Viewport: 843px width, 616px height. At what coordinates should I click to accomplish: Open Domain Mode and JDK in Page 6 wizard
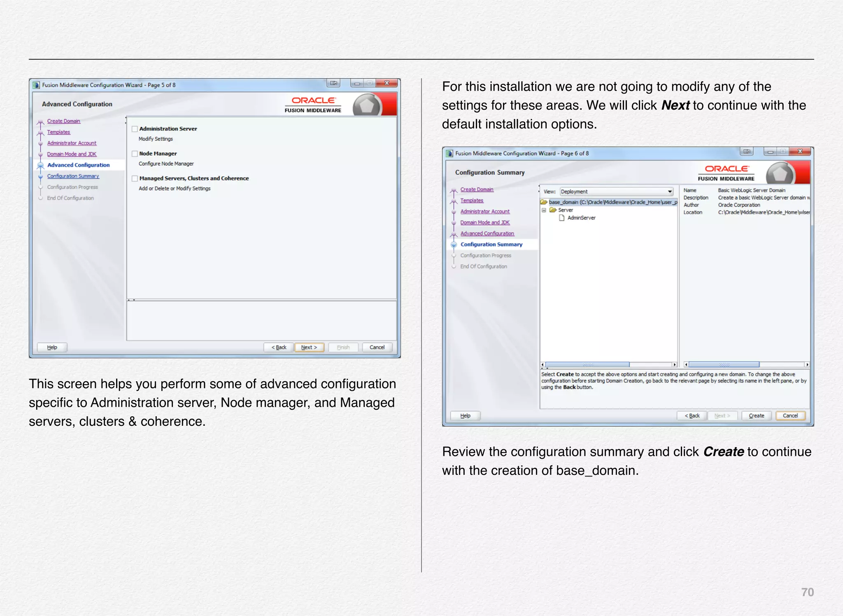[485, 222]
